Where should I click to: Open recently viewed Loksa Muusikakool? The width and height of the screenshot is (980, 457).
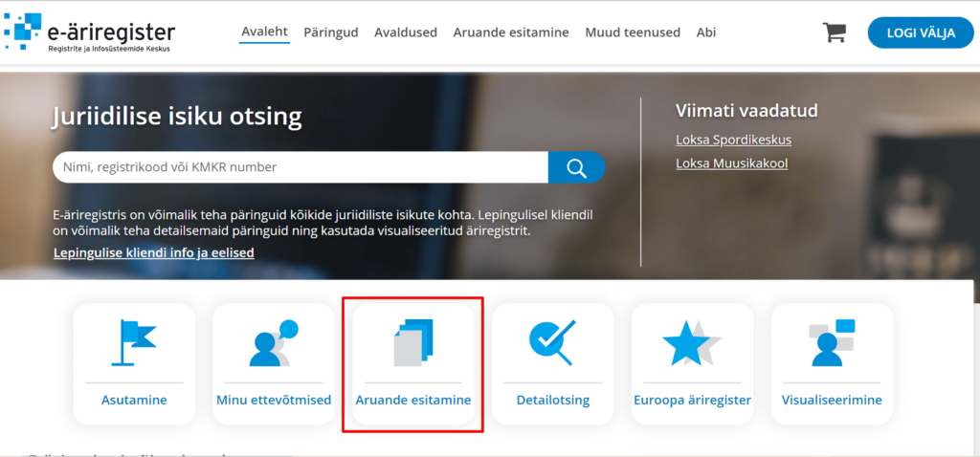(x=732, y=163)
